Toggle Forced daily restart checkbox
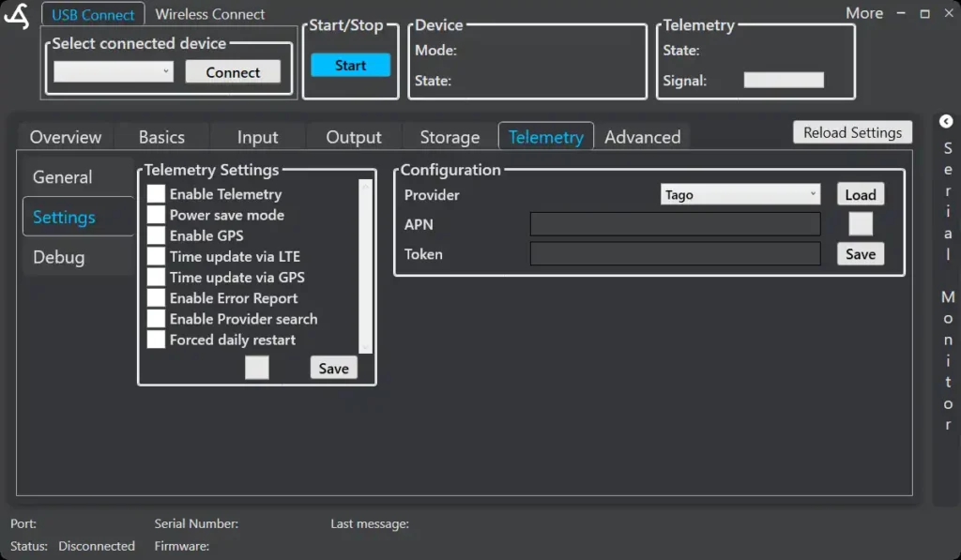 pos(156,340)
